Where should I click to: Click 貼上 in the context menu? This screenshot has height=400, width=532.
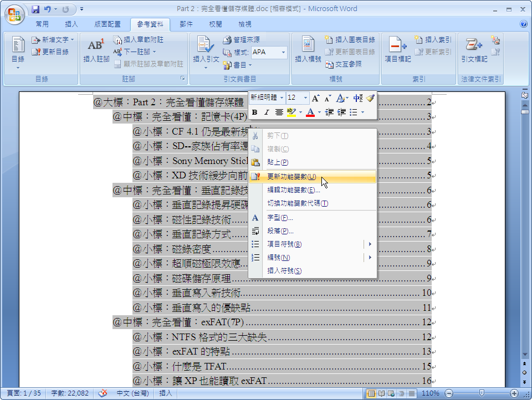[x=313, y=162]
